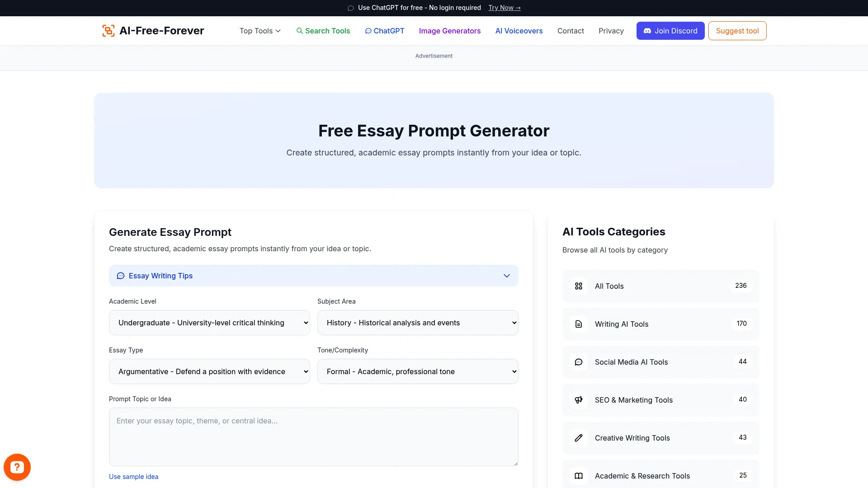Open the orange help bubble icon
Screen dimensions: 868x488
pos(17,467)
